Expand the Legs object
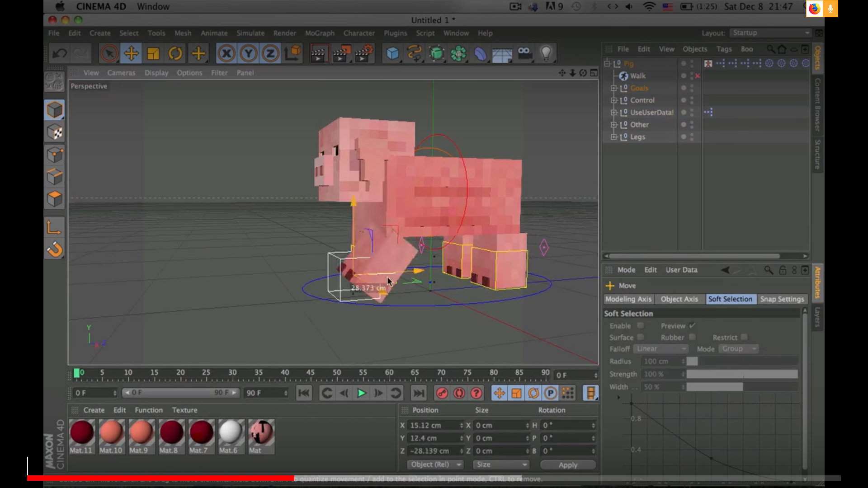 tap(613, 137)
